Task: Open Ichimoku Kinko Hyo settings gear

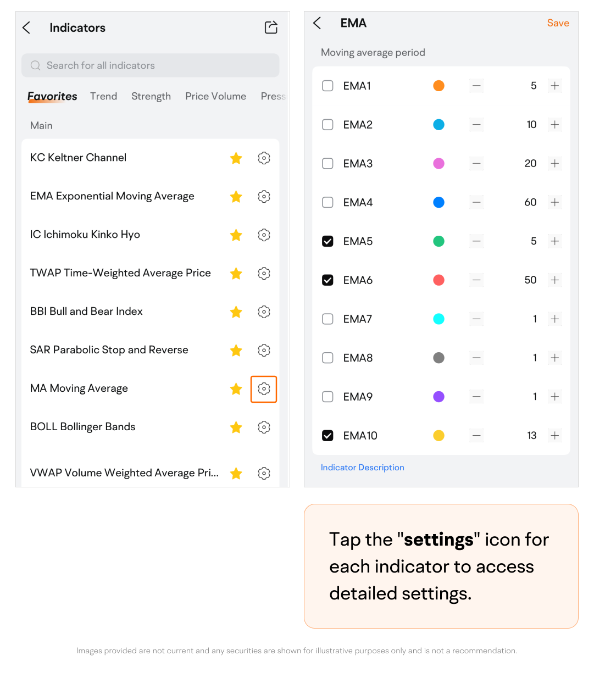Action: click(264, 235)
